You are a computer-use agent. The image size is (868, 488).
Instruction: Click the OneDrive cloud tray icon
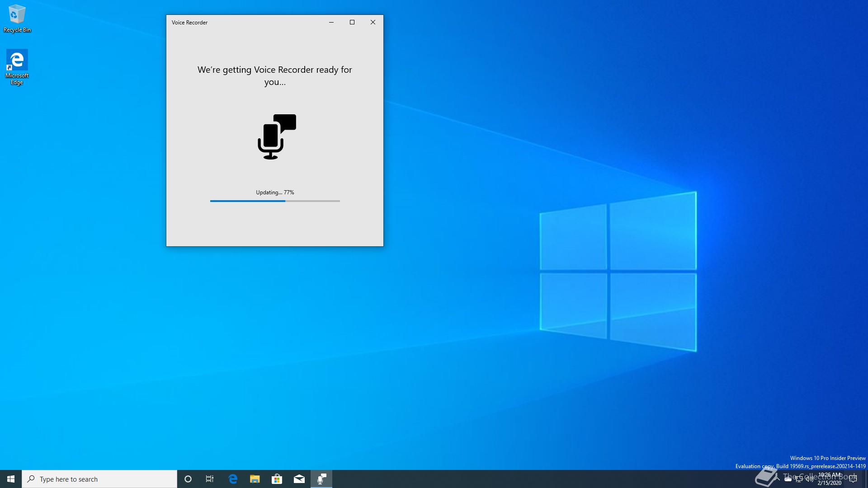(x=788, y=479)
